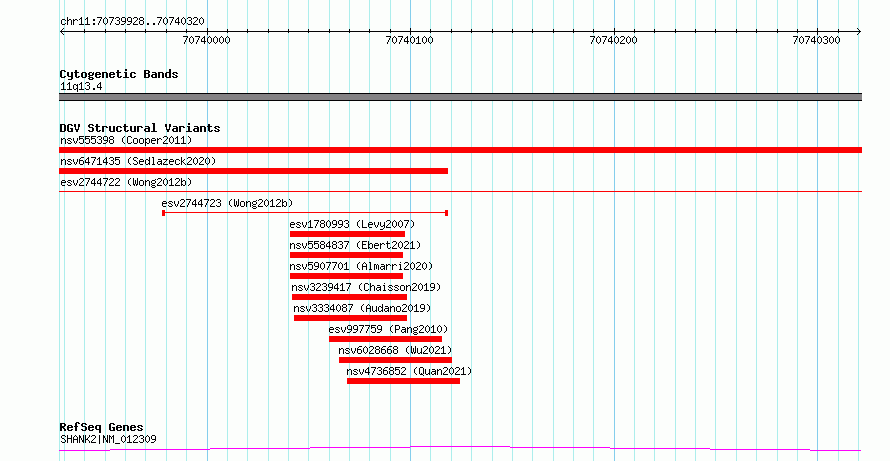Select the nsv555398 red variant bar
This screenshot has width=890, height=461.
(460, 150)
